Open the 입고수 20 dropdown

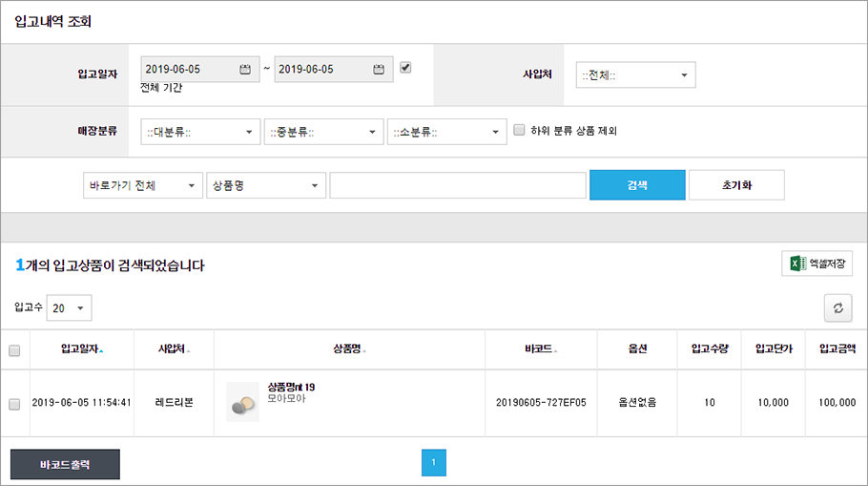(x=70, y=308)
